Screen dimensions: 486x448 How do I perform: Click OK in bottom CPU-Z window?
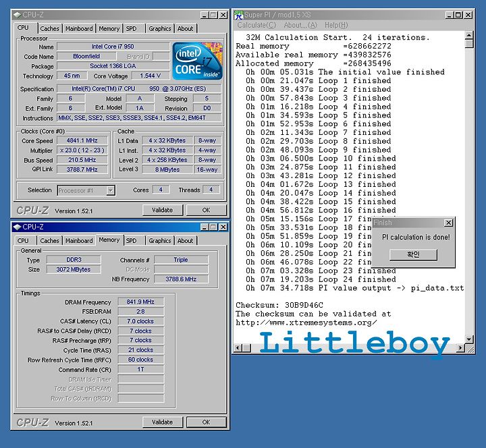206,422
